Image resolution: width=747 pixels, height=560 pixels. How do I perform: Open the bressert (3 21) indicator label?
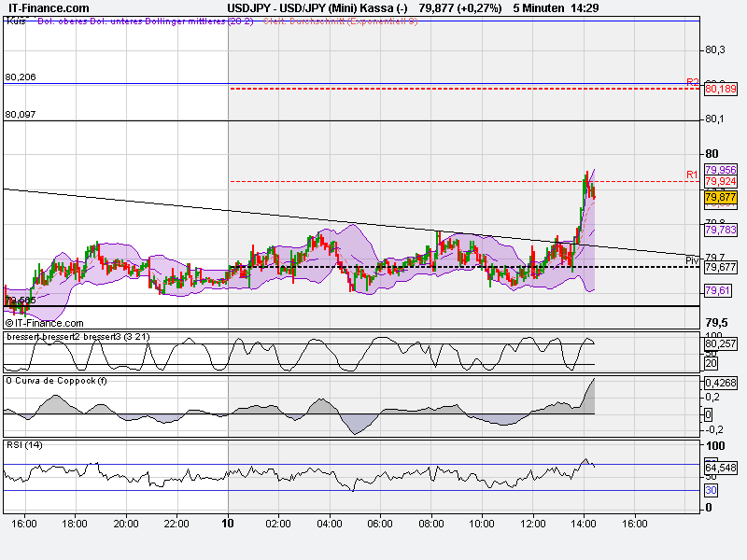click(63, 336)
